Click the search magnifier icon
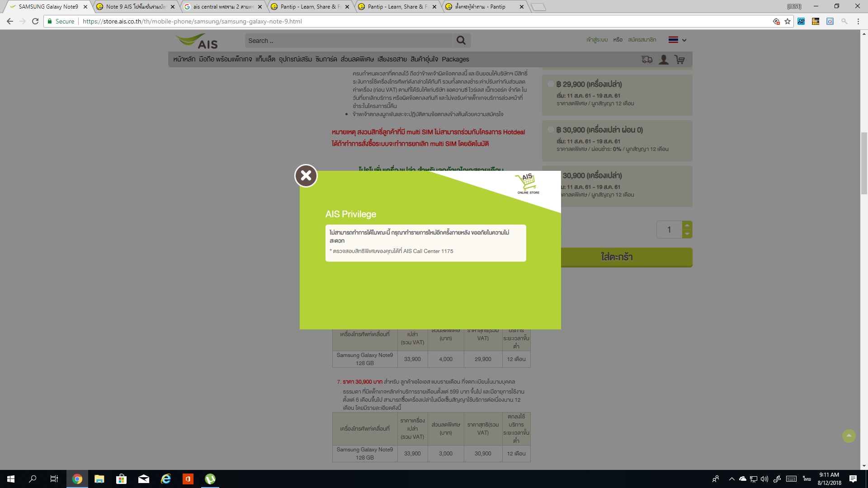Viewport: 868px width, 488px height. click(x=461, y=41)
